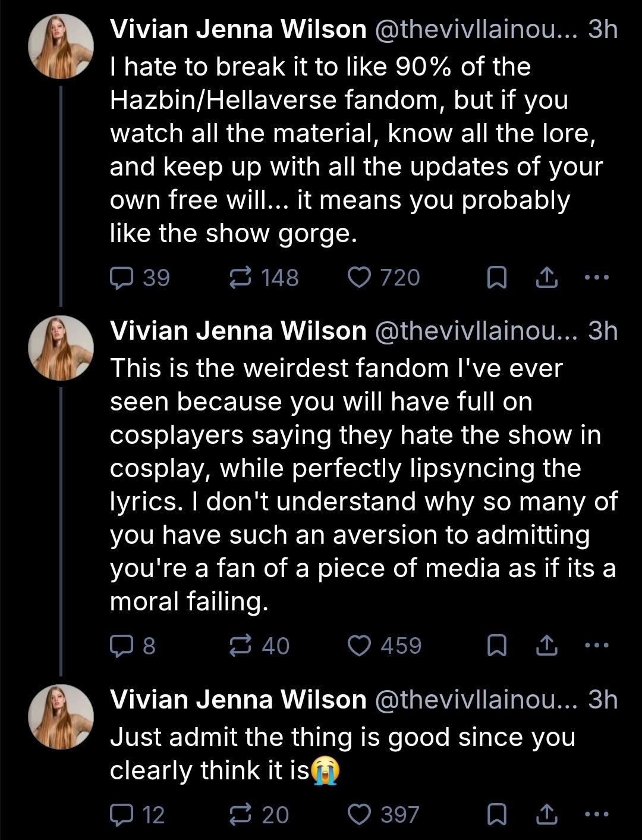The width and height of the screenshot is (642, 840).
Task: Retweet the tweet with 148 reposts
Action: (241, 278)
